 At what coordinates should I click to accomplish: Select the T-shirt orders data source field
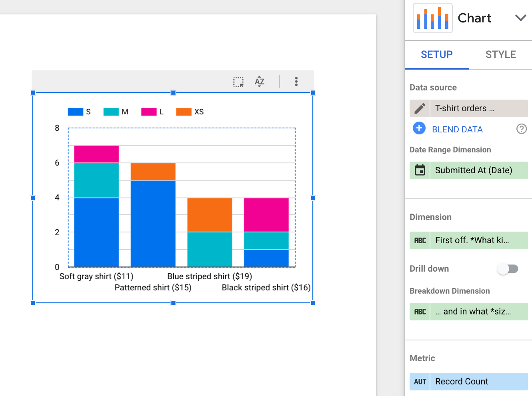pyautogui.click(x=479, y=108)
